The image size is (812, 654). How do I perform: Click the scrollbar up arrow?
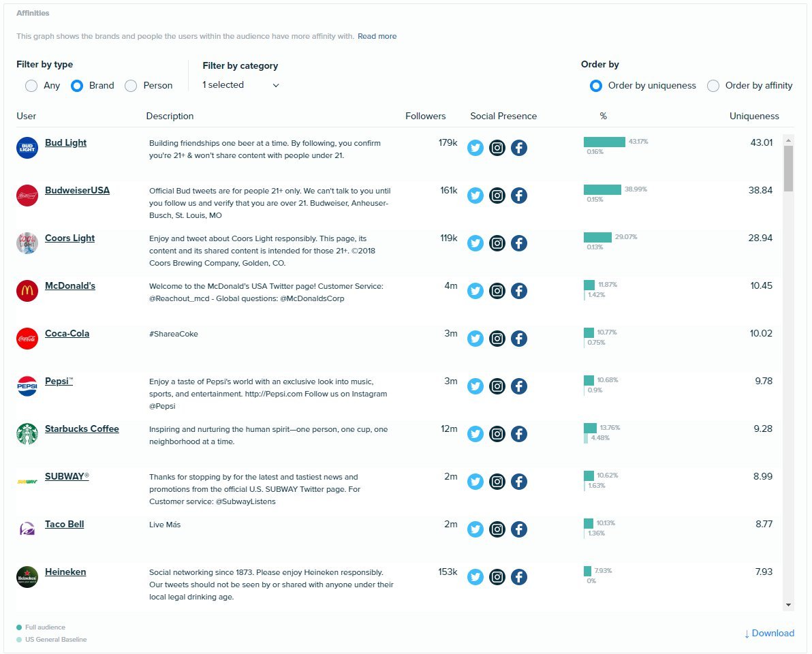(788, 140)
